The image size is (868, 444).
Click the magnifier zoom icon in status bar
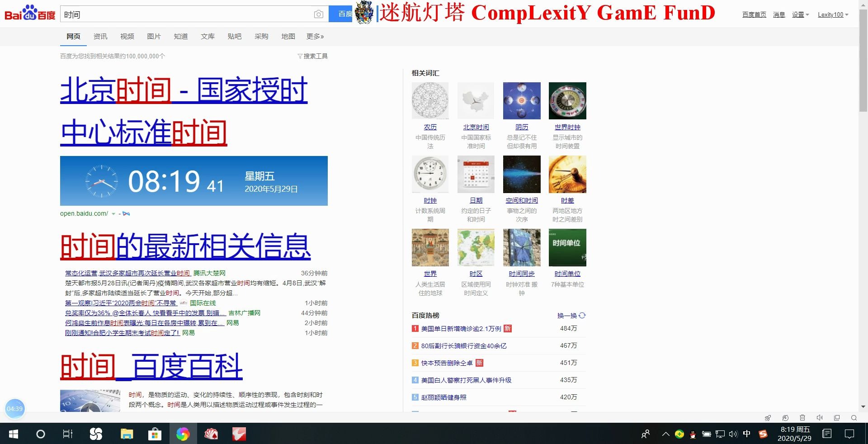tap(854, 418)
